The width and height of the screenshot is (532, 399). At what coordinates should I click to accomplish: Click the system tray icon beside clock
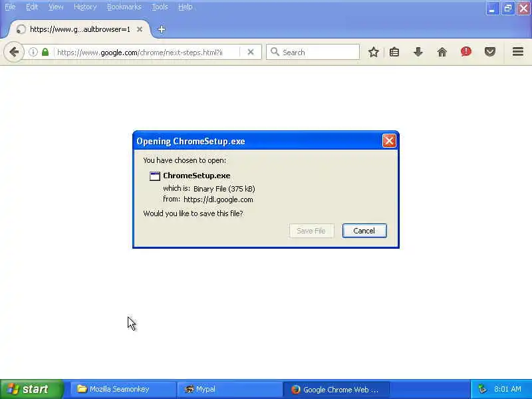click(483, 389)
